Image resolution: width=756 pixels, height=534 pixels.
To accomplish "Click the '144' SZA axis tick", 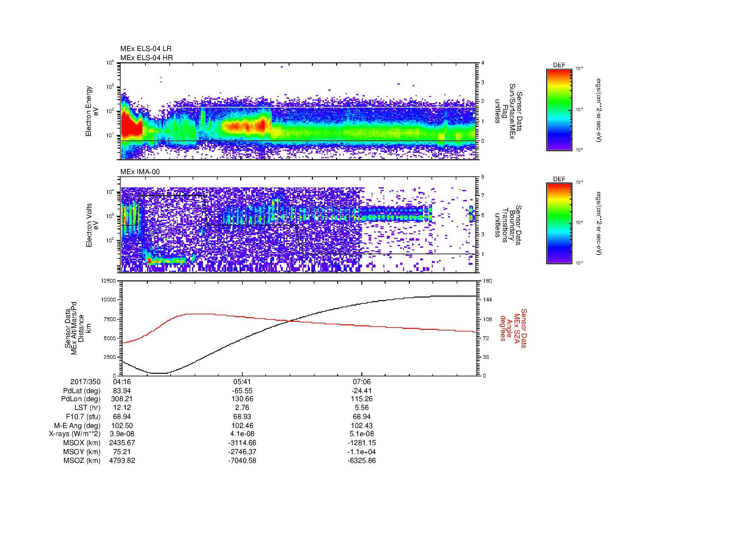I will point(487,300).
